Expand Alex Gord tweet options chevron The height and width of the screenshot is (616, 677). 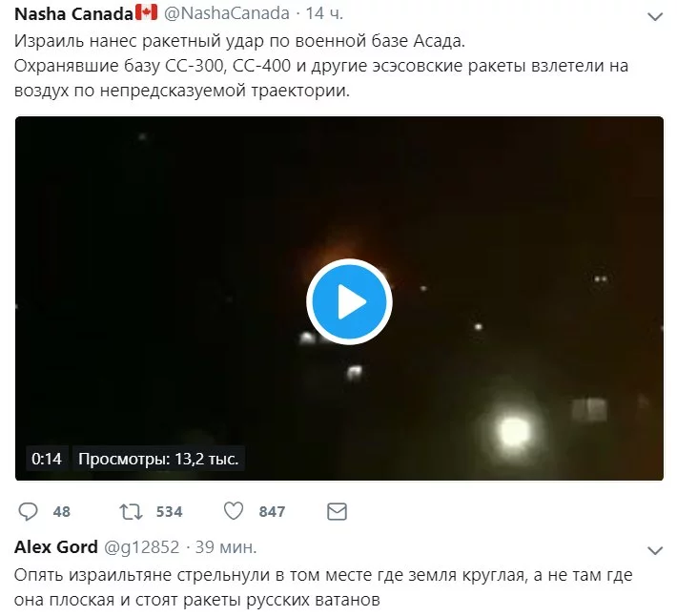[655, 551]
